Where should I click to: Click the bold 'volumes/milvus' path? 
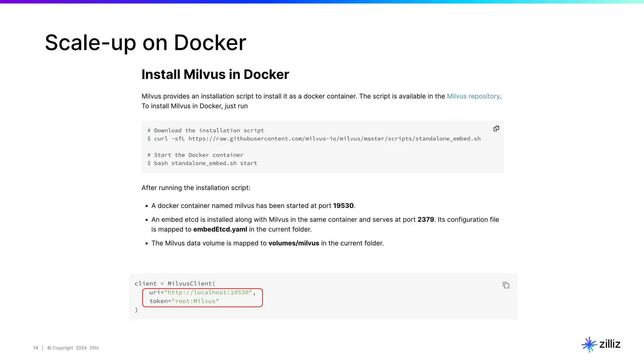pos(294,243)
